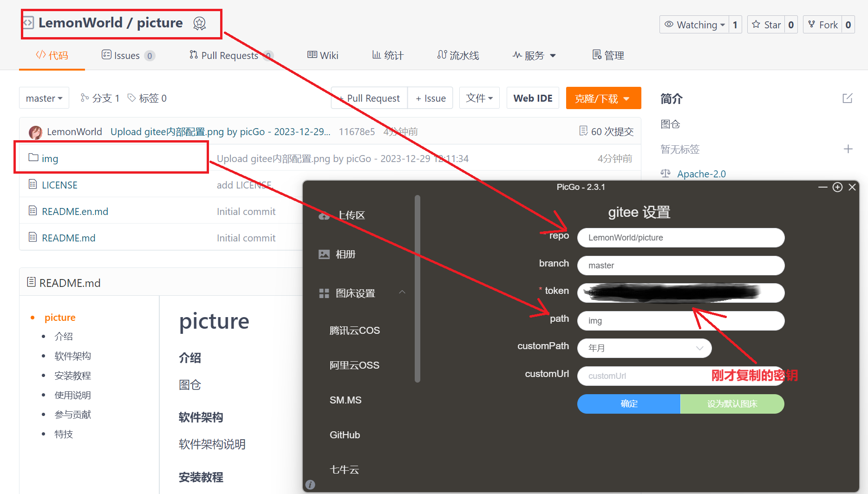Open README.md in the file list

[68, 238]
